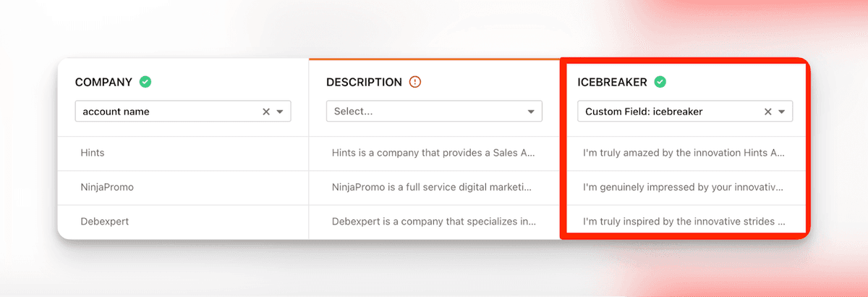Click the "I'm genuinely impressed" icebreaker cell
The width and height of the screenshot is (868, 297).
click(x=684, y=187)
